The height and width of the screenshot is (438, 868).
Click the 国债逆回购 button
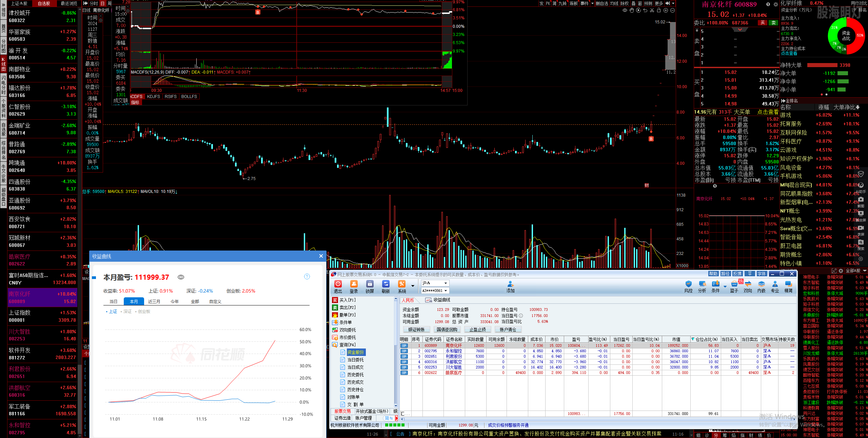pyautogui.click(x=447, y=330)
